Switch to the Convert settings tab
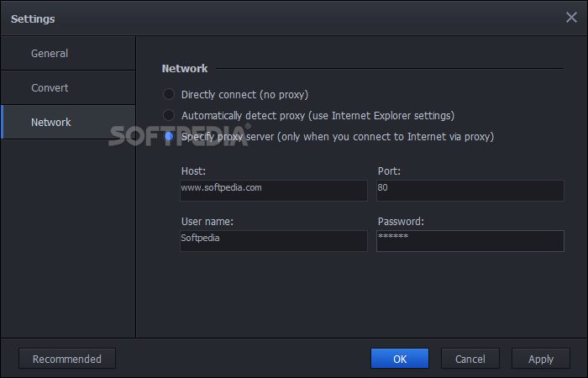Screen dimensions: 588x378 click(68, 87)
